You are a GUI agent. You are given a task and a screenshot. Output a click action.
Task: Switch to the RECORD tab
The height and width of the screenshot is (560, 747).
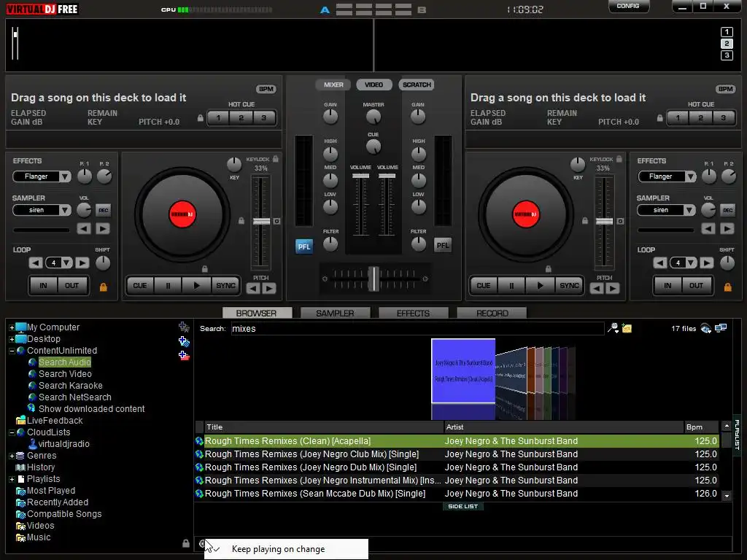492,313
